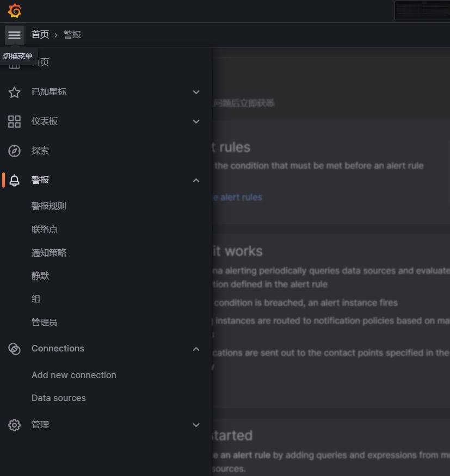Click 首页 in the breadcrumb
This screenshot has height=476, width=450.
tap(40, 35)
